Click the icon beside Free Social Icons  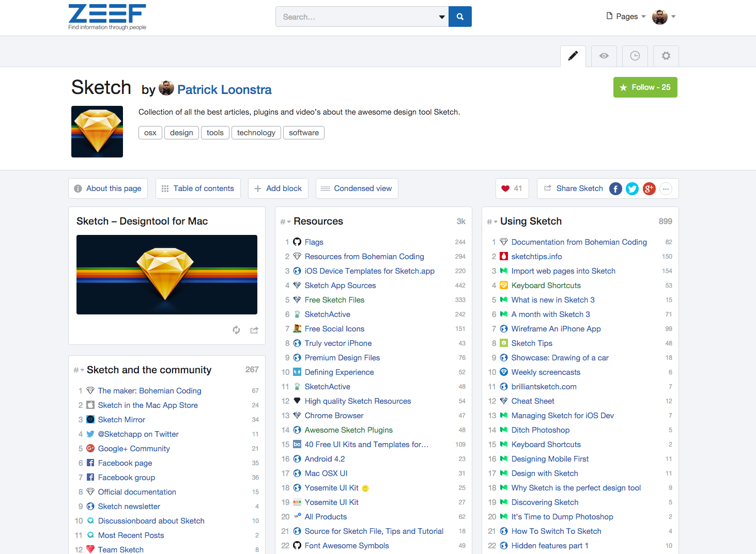[x=297, y=328]
